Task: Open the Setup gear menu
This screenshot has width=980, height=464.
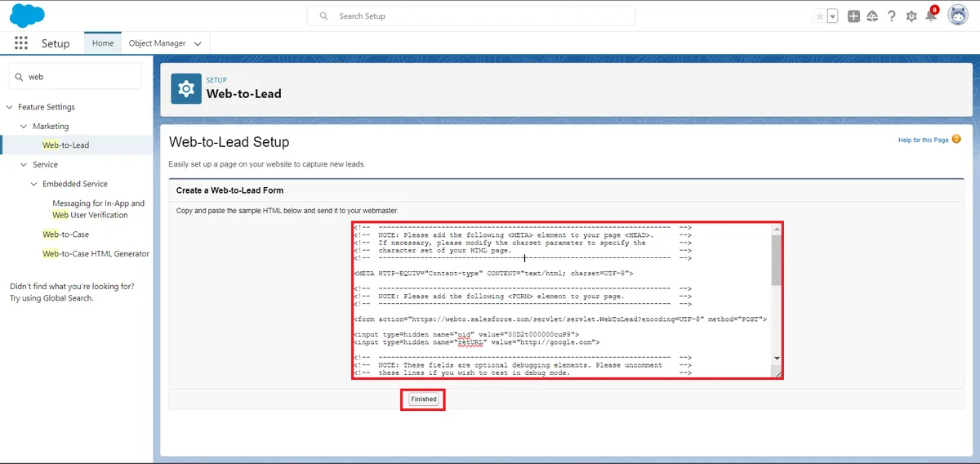Action: [911, 16]
